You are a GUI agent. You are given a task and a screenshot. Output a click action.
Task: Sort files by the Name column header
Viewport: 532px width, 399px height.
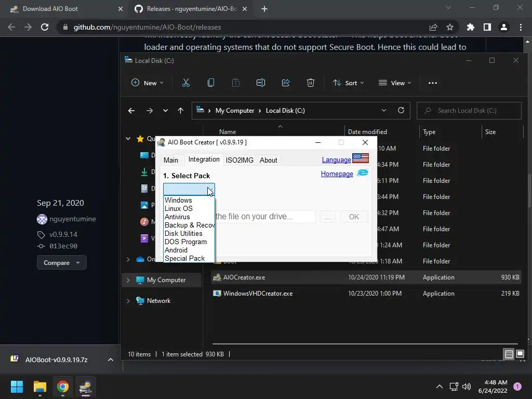pos(228,131)
